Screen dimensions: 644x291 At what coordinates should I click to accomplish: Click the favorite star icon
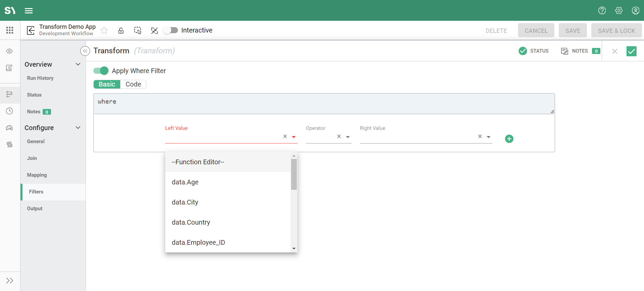104,31
